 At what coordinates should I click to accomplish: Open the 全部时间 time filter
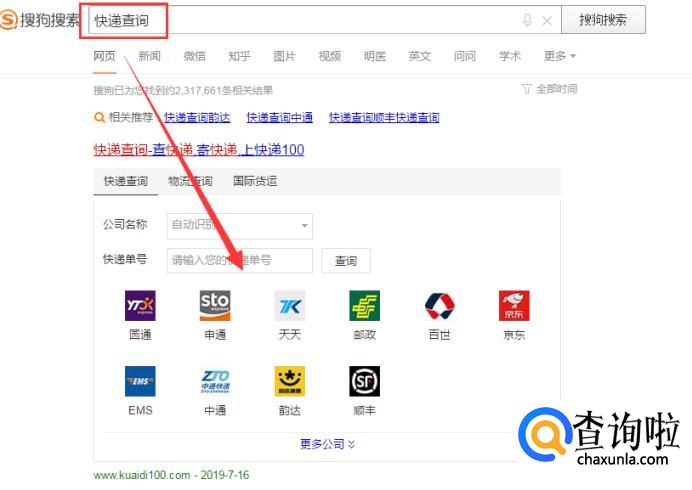point(549,89)
